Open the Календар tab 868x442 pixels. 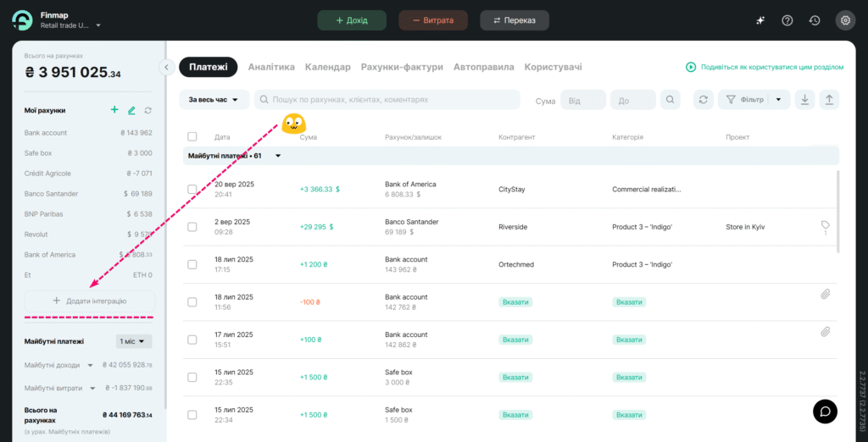(x=327, y=67)
